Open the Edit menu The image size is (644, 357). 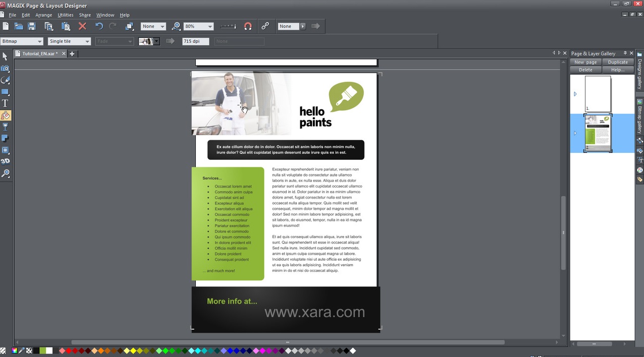tap(26, 15)
